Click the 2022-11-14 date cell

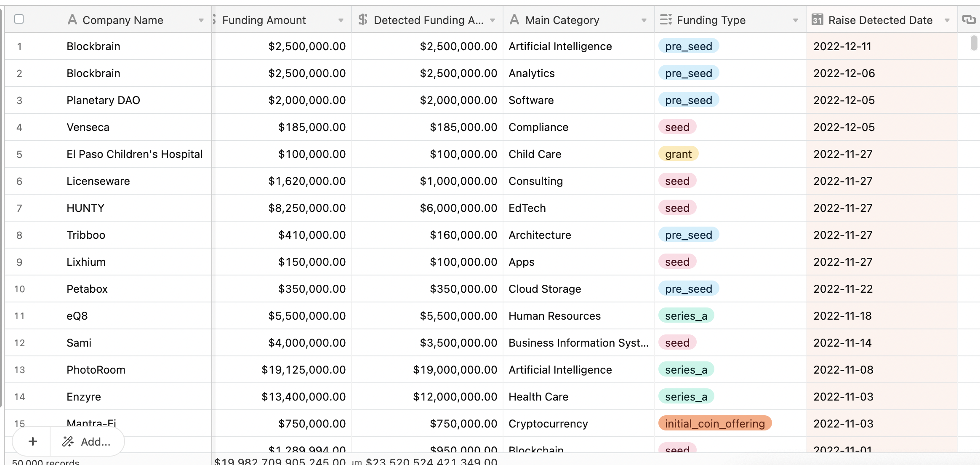882,343
